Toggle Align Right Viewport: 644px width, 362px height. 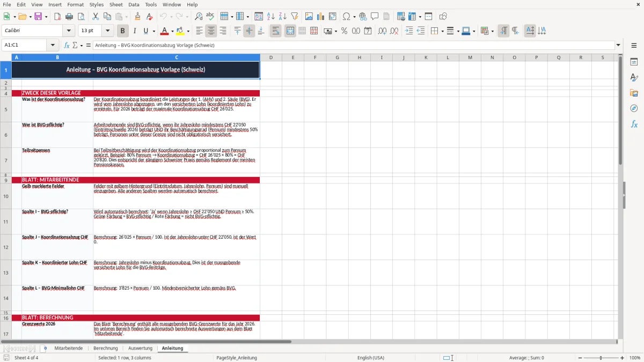click(x=223, y=31)
